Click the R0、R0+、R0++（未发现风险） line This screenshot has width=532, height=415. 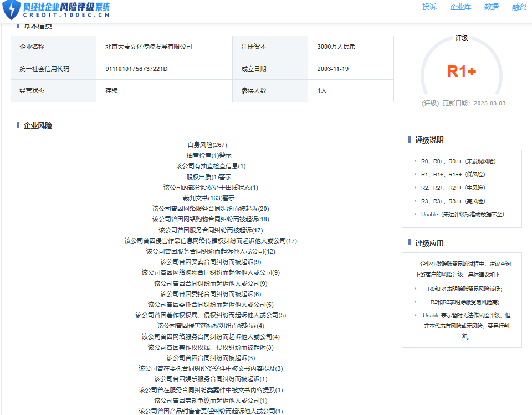pos(458,161)
